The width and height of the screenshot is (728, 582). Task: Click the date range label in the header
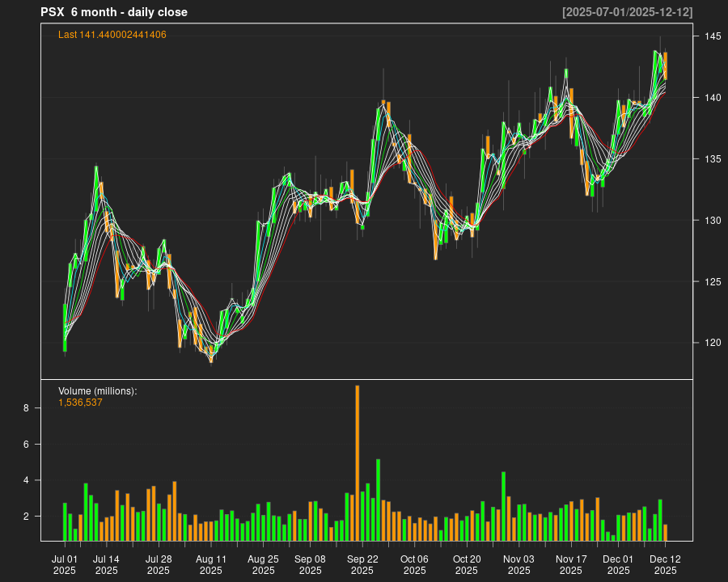click(627, 12)
